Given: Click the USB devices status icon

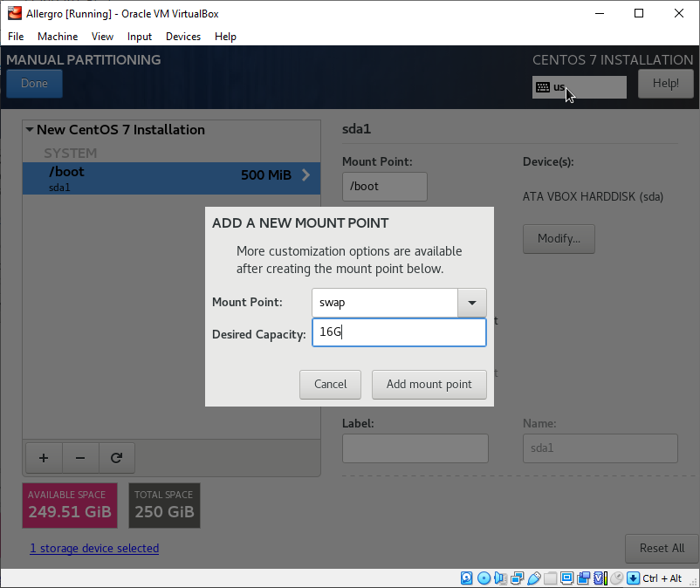Looking at the screenshot, I should pos(534,578).
